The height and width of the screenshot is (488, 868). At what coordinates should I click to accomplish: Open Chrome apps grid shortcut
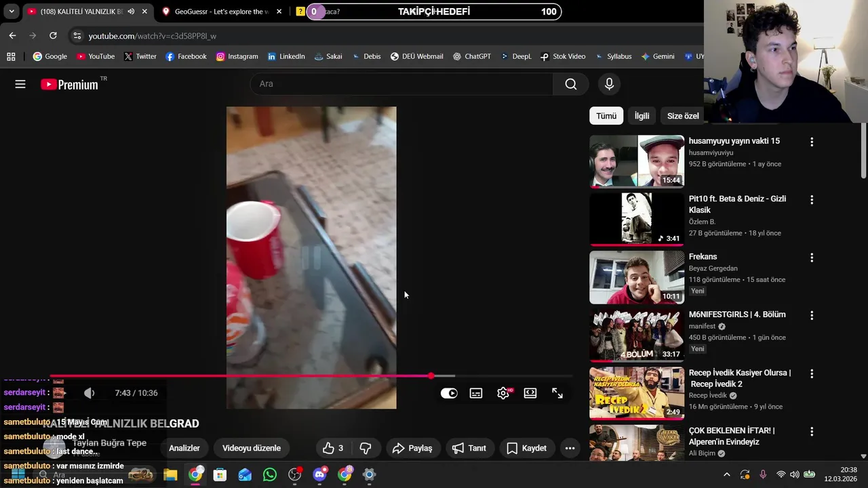click(x=11, y=57)
